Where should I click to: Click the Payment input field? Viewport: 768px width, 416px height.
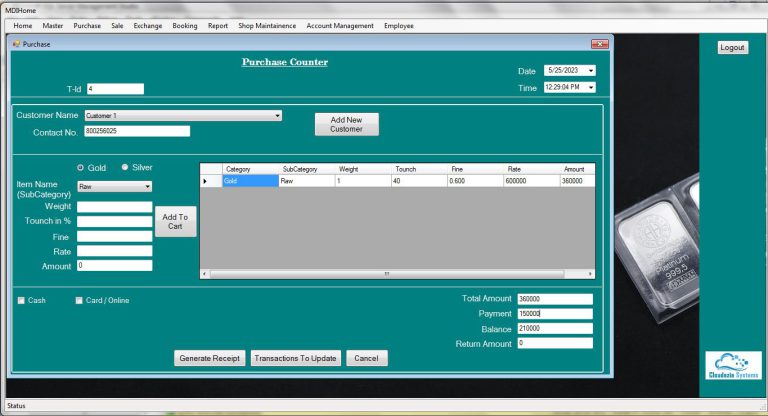pos(554,314)
